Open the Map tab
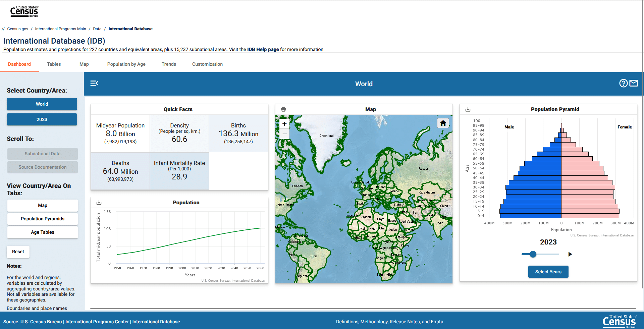Screen dimensions: 644x329 84,64
